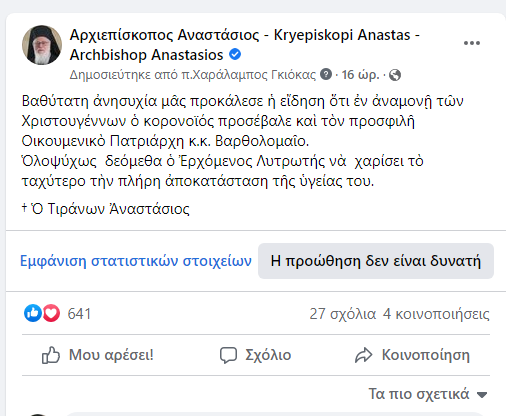Open the three-dot post options menu

[472, 43]
